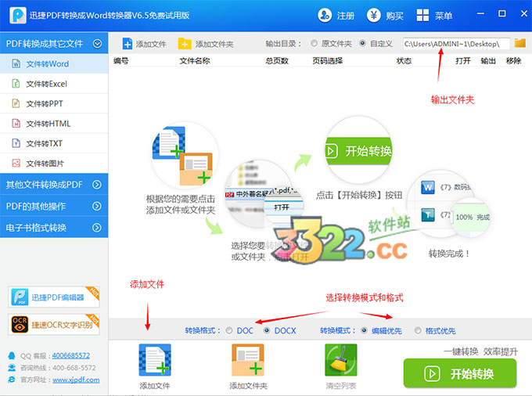Click the output directory path field
The width and height of the screenshot is (532, 396).
coord(456,44)
